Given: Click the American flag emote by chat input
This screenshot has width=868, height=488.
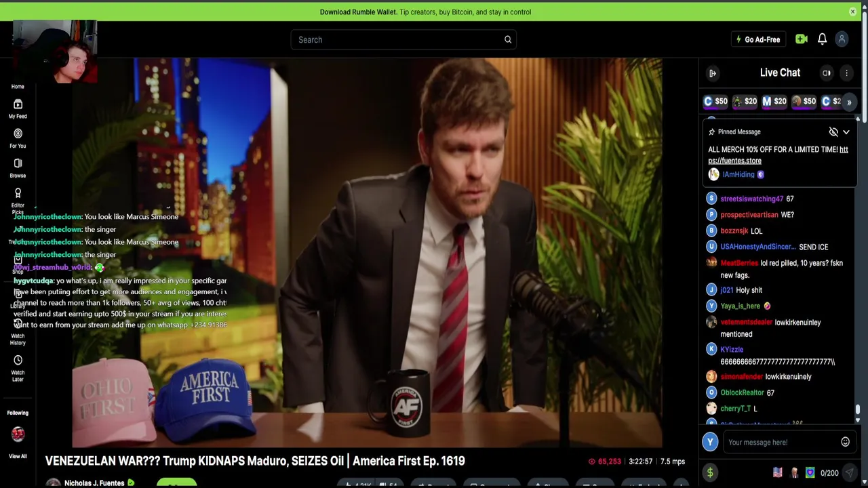Looking at the screenshot, I should tap(777, 473).
